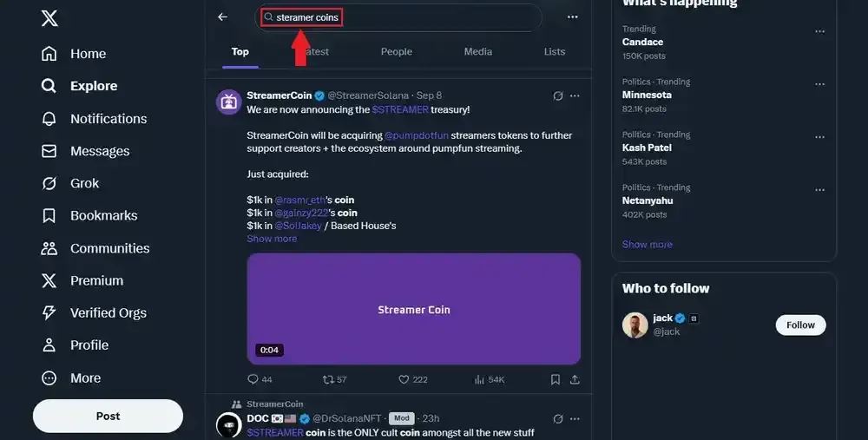868x440 pixels.
Task: Play the Streamer Coin video
Action: point(413,309)
